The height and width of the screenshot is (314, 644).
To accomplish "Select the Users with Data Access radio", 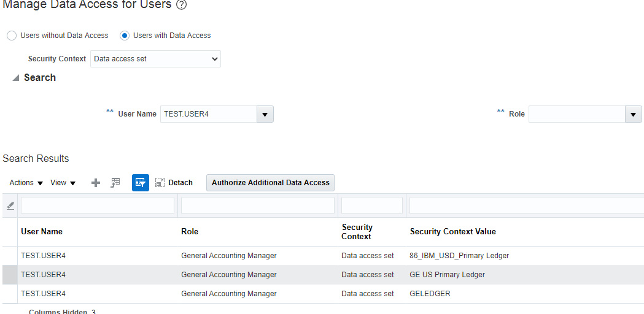I will coord(125,36).
